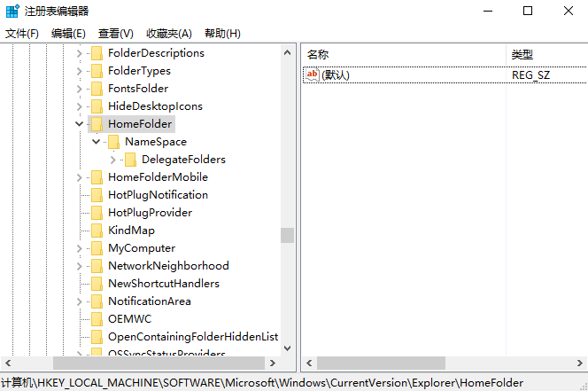Click the NewShortcutHandlers folder icon
Screen dimensions: 588x391
pyautogui.click(x=97, y=283)
